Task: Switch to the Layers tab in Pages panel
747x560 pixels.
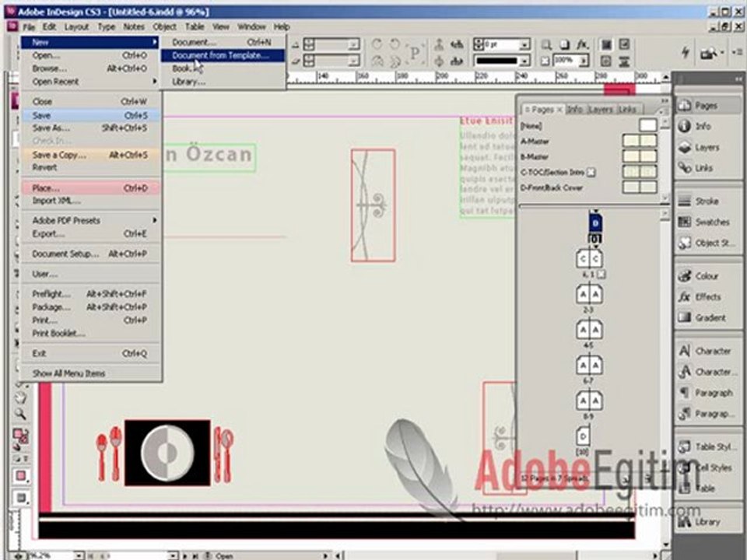Action: [x=600, y=110]
